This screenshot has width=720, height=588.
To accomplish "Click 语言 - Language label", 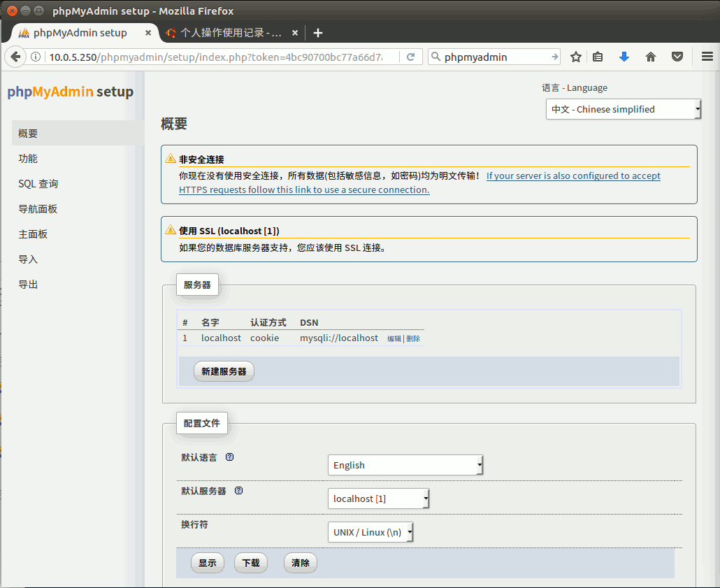I will click(x=575, y=87).
